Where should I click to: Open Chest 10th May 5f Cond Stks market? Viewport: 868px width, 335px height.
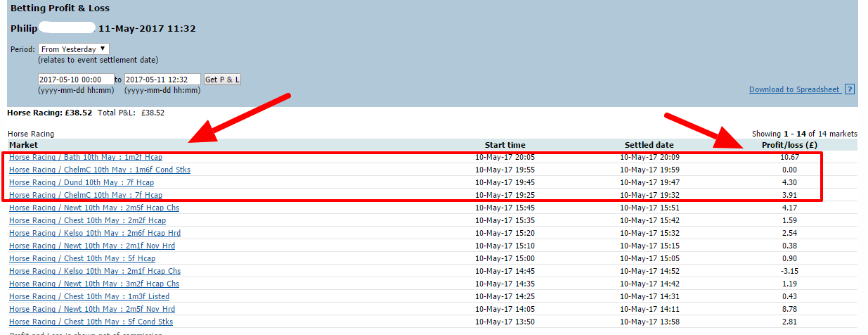(91, 322)
